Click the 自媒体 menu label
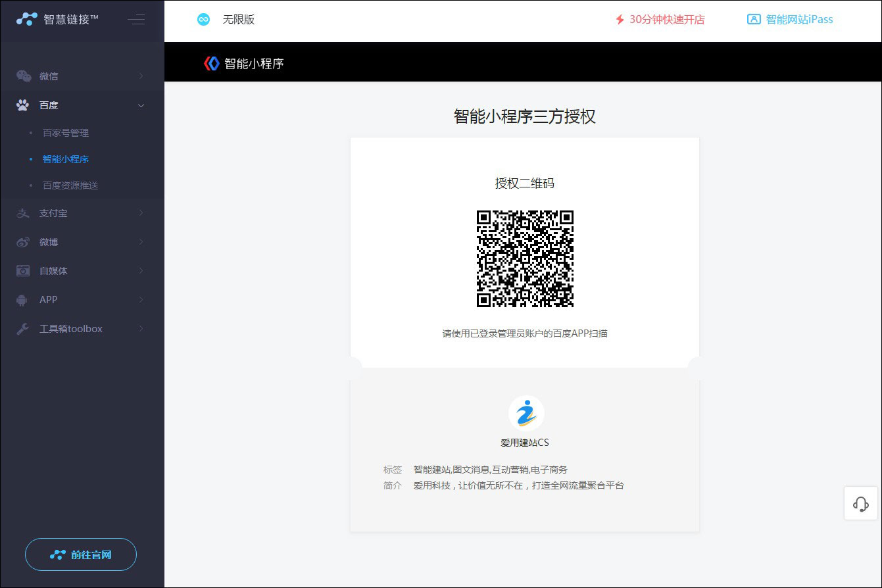Viewport: 882px width, 588px height. 53,271
